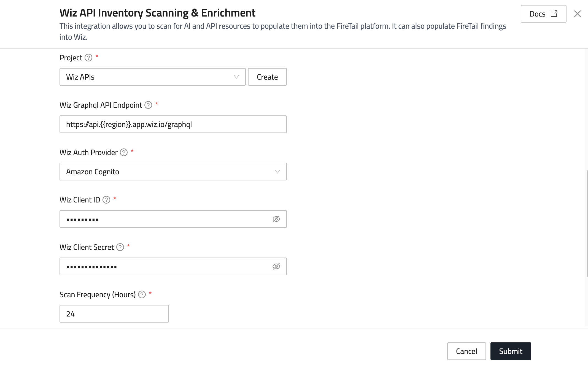Submit the Wiz integration form

(510, 351)
